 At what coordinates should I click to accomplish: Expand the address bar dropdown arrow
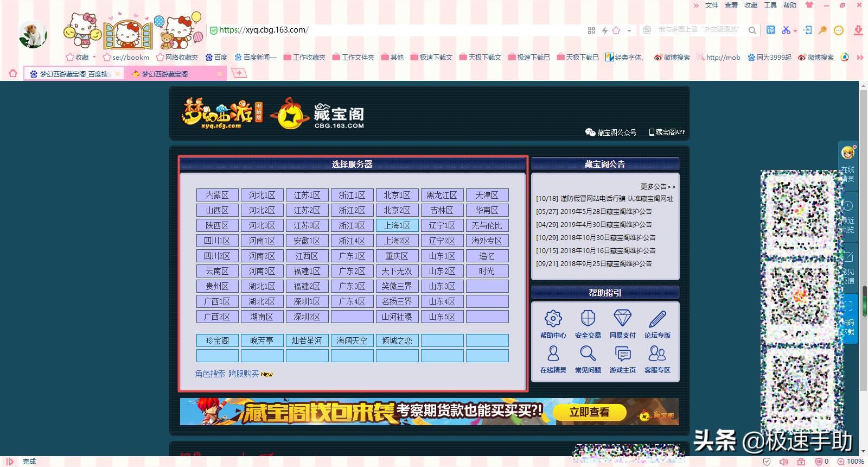629,31
